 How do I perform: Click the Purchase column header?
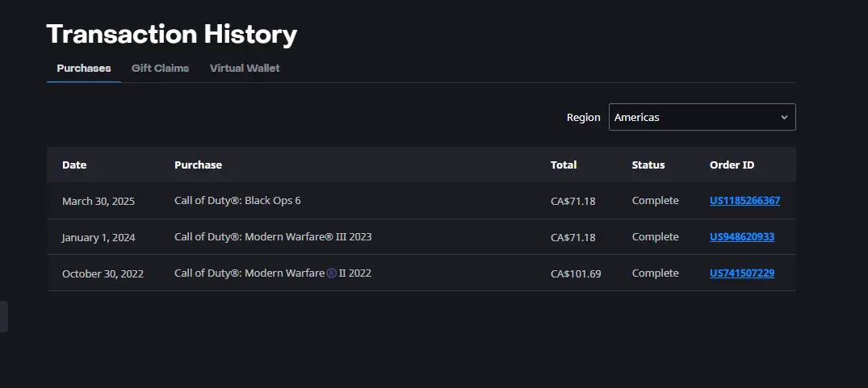[198, 165]
